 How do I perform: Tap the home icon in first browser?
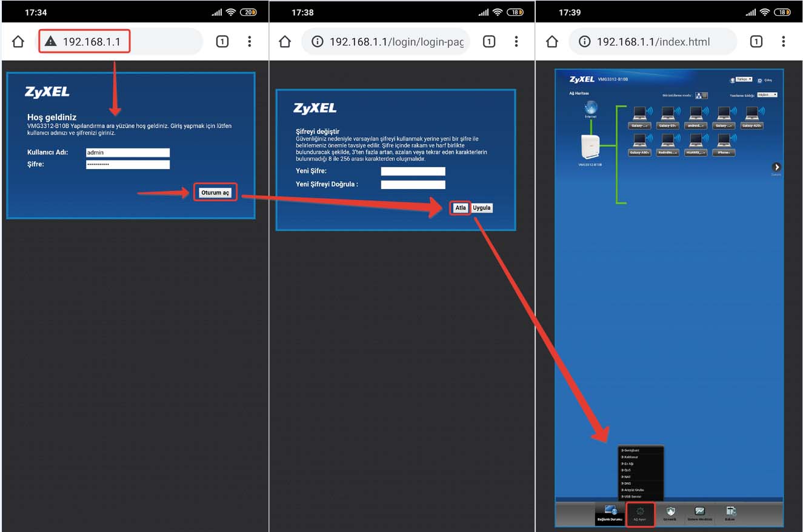(18, 42)
